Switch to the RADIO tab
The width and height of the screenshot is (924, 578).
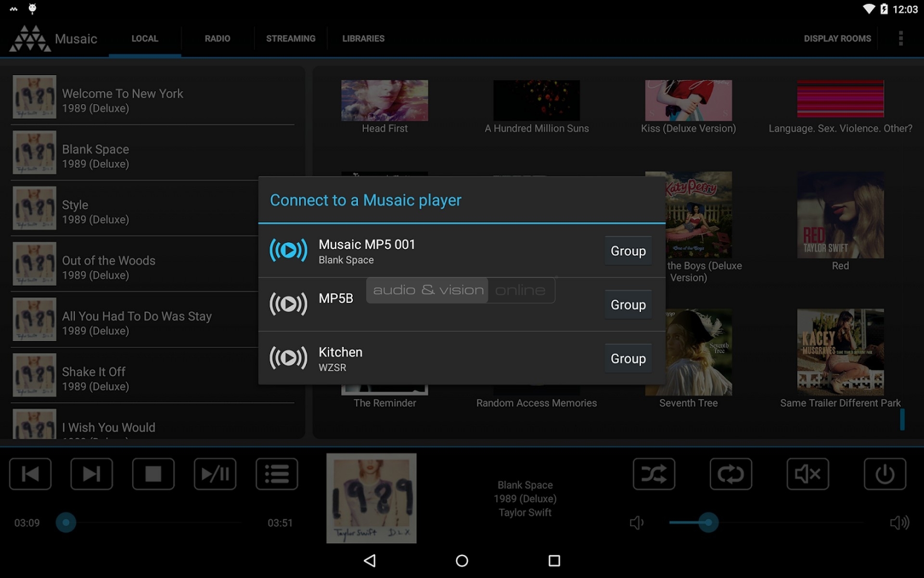click(218, 39)
